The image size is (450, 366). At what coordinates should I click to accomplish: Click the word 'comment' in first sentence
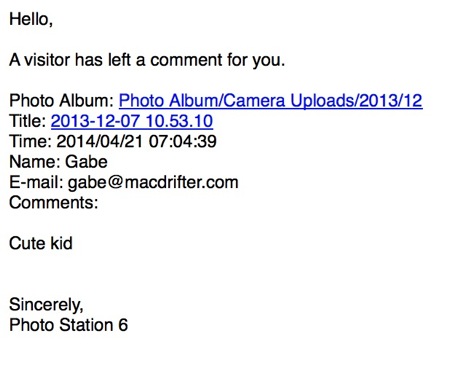(186, 61)
